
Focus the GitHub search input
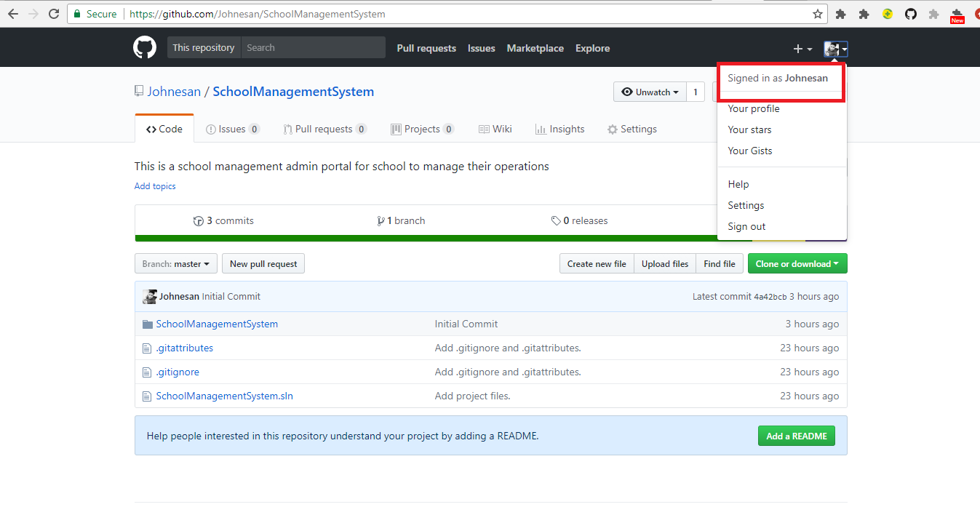click(313, 48)
